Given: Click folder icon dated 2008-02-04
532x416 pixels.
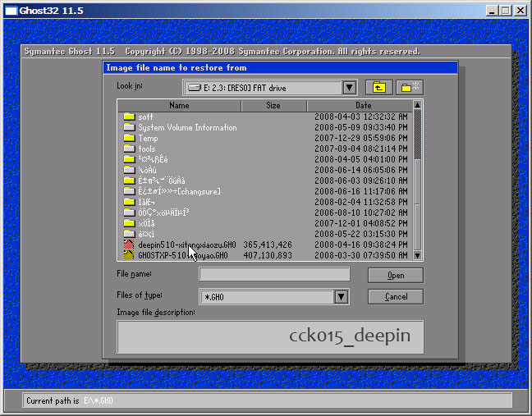Looking at the screenshot, I should (129, 202).
